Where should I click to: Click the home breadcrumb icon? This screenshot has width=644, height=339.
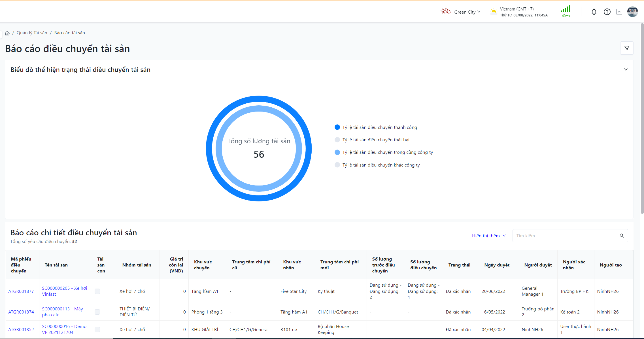(7, 33)
